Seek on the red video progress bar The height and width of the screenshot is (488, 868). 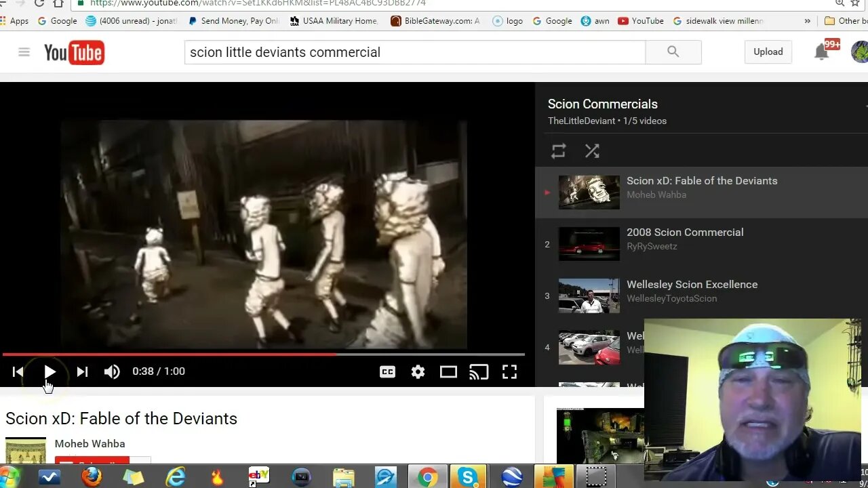pos(263,354)
